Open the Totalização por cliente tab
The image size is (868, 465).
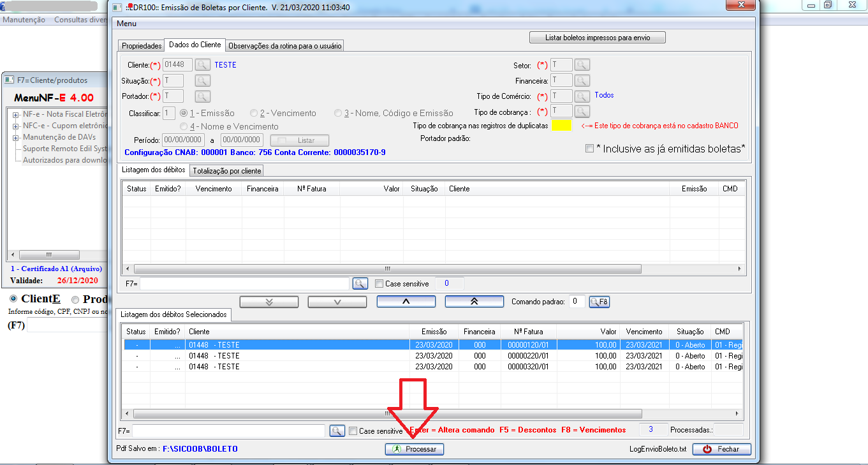[226, 171]
